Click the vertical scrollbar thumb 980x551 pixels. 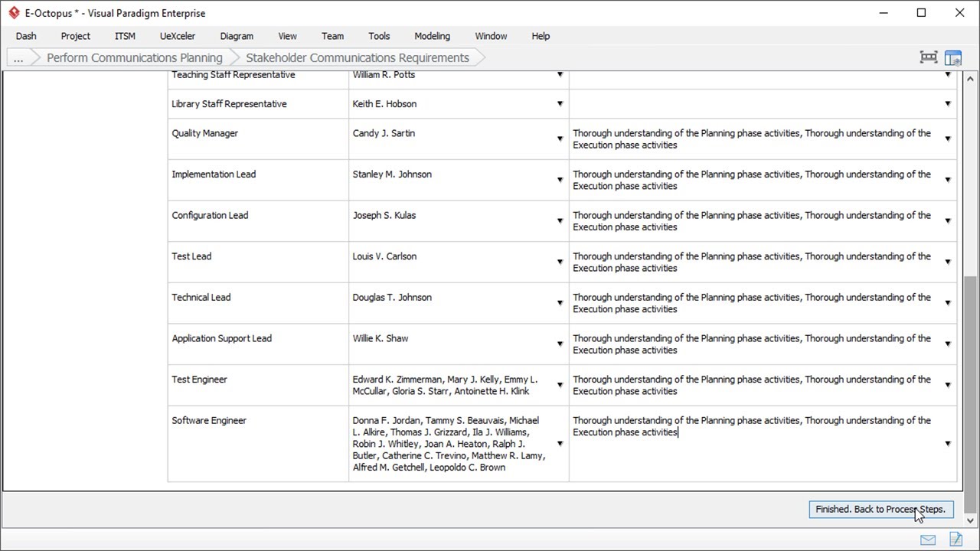point(972,390)
